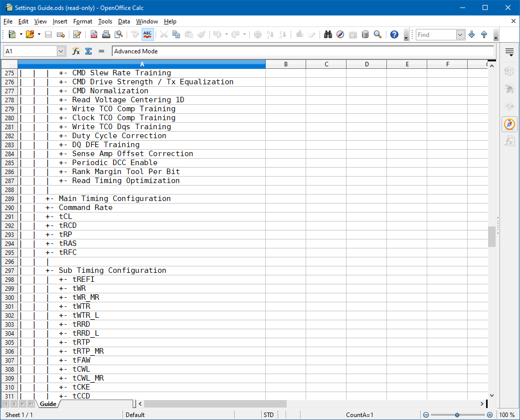The image size is (520, 420).
Task: Open the Navigator compass in toolbar
Action: point(340,34)
